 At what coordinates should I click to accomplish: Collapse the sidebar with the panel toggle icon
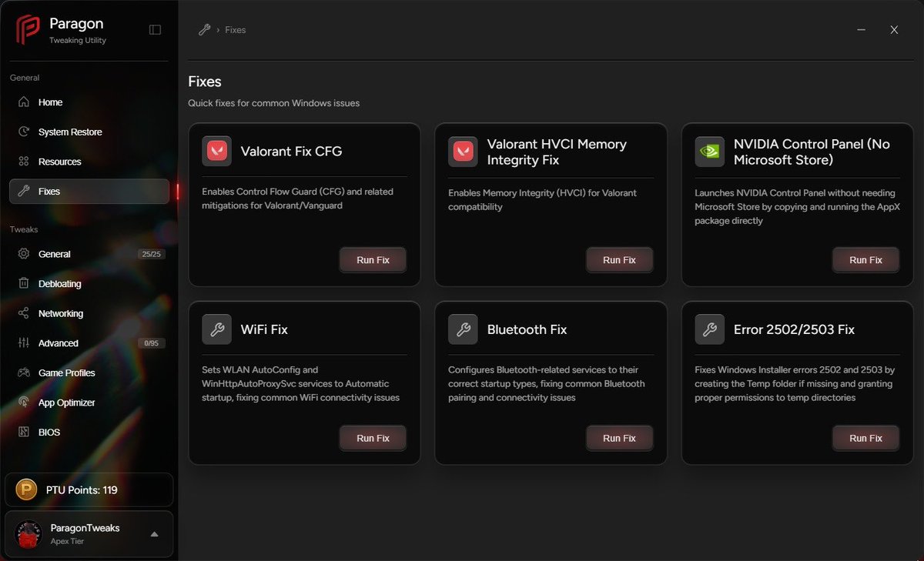click(155, 30)
